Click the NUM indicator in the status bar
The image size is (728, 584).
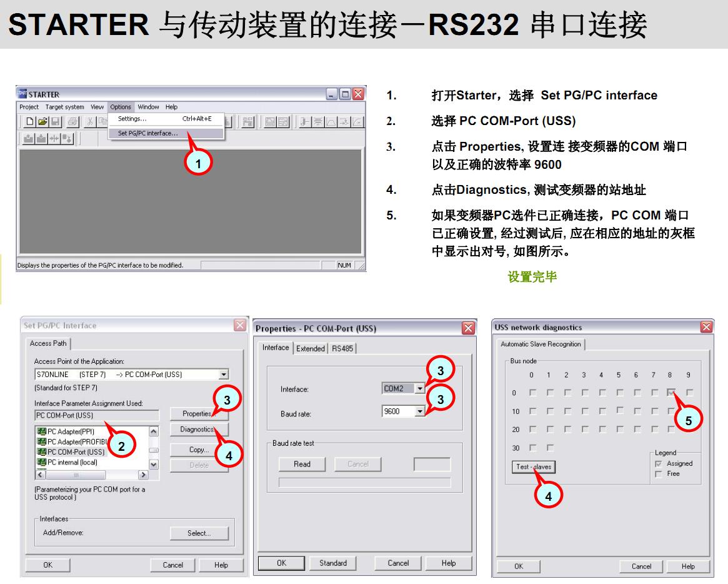pyautogui.click(x=344, y=265)
